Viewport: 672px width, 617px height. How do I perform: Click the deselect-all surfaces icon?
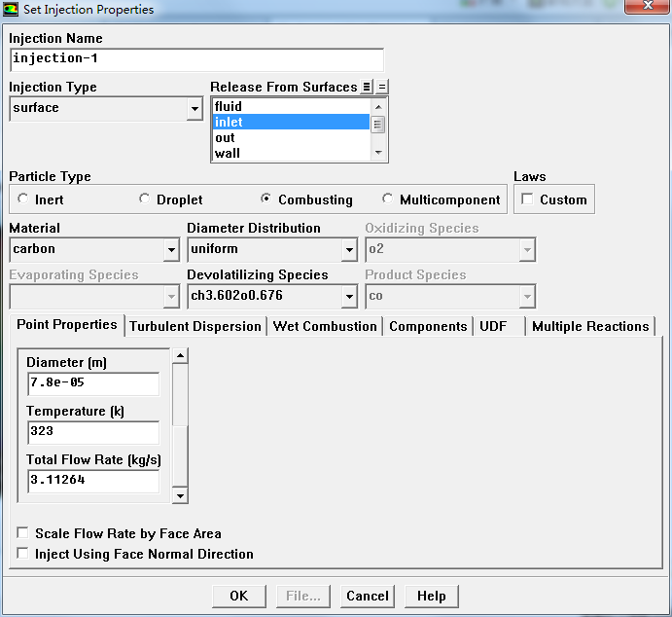pos(382,87)
